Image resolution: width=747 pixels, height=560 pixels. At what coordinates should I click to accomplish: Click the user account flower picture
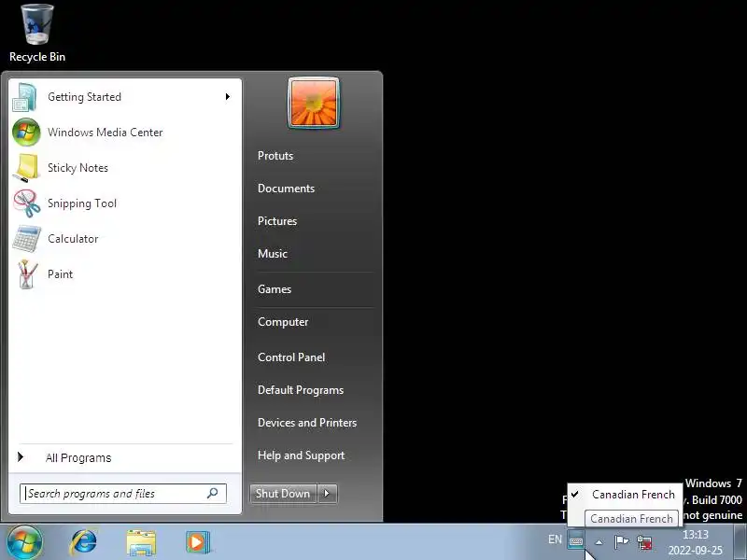[x=314, y=103]
